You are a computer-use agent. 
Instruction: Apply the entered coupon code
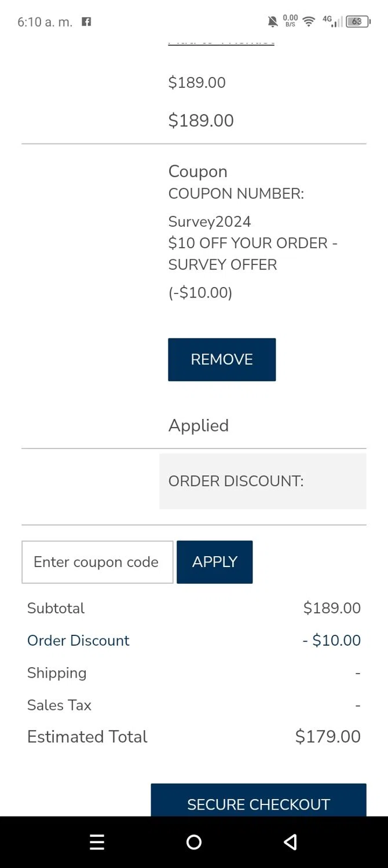tap(215, 562)
